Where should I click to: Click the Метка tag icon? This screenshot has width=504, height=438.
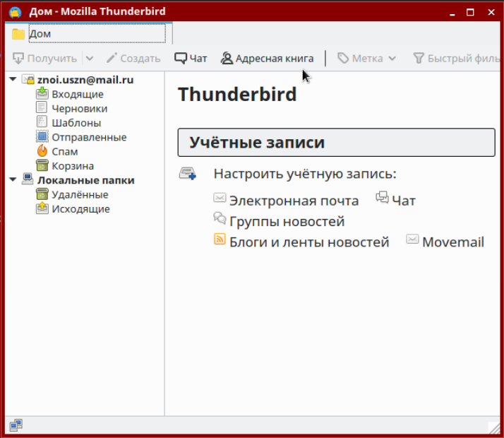pyautogui.click(x=343, y=58)
